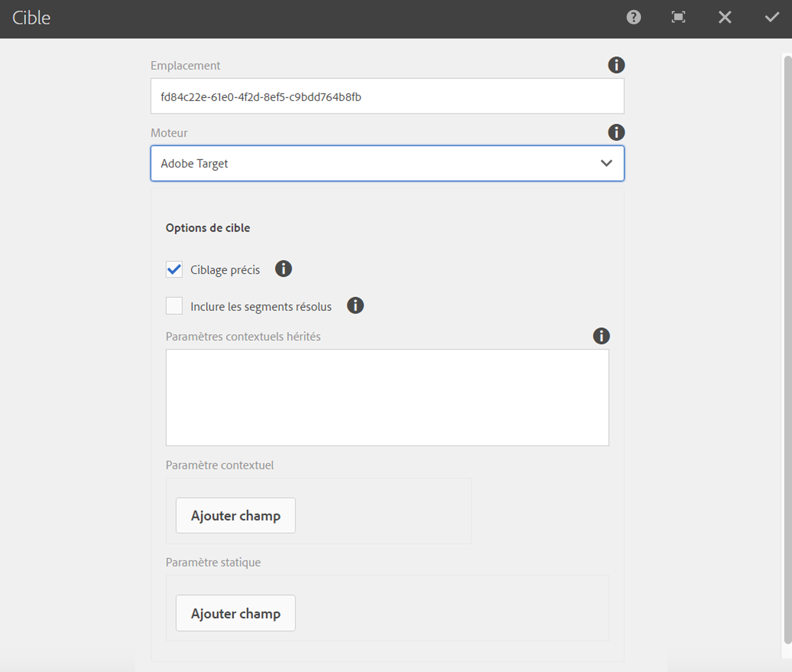Click Ajouter champ under Paramètre contextuel

point(236,516)
